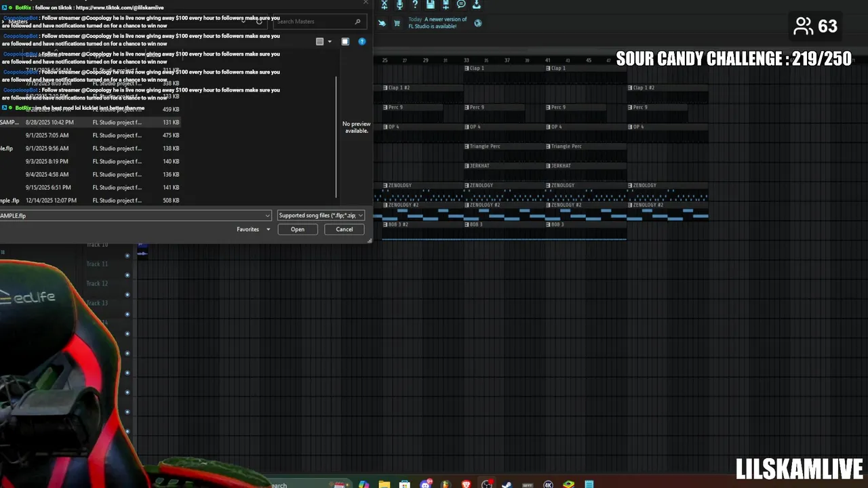This screenshot has height=488, width=868.
Task: Open Discord from the Windows taskbar
Action: (425, 484)
